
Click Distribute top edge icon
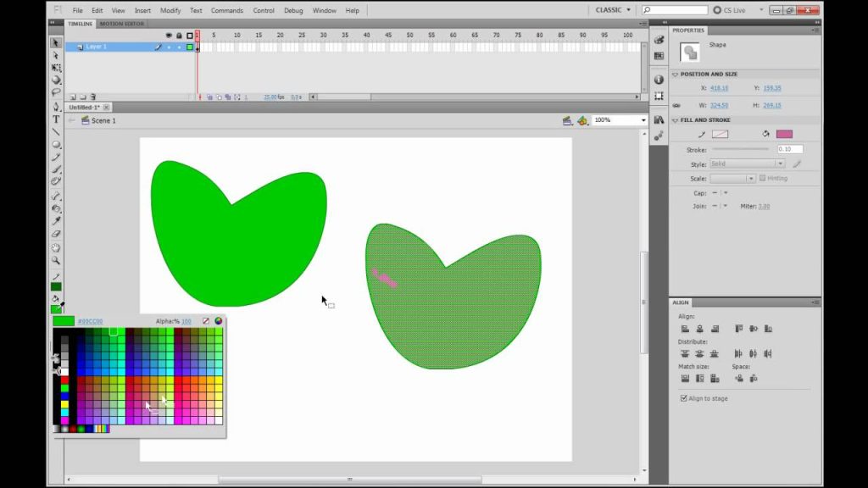685,353
